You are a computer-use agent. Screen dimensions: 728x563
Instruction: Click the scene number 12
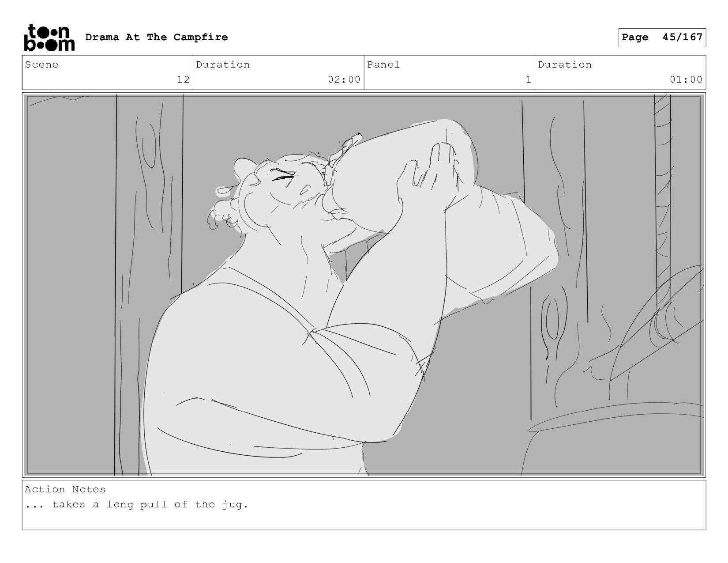point(183,79)
